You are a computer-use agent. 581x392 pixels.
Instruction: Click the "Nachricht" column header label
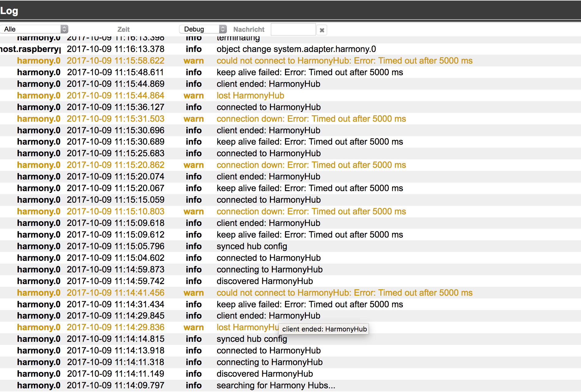(x=249, y=29)
